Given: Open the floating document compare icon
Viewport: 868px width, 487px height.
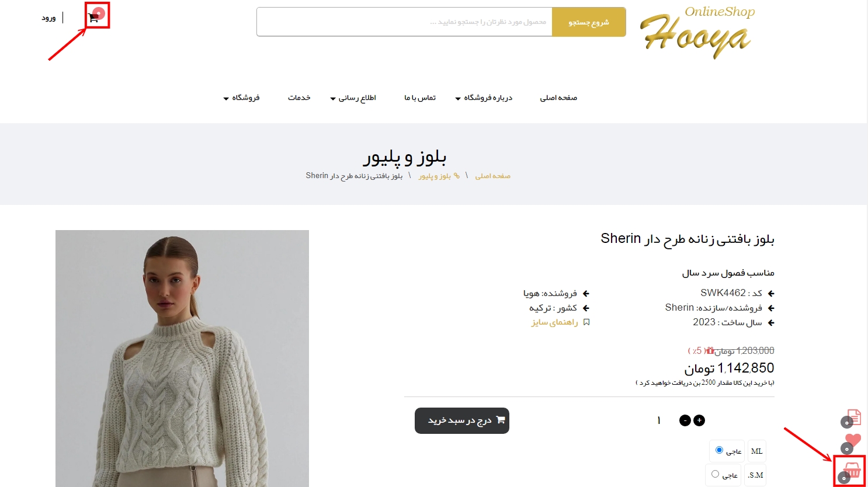Looking at the screenshot, I should 854,416.
